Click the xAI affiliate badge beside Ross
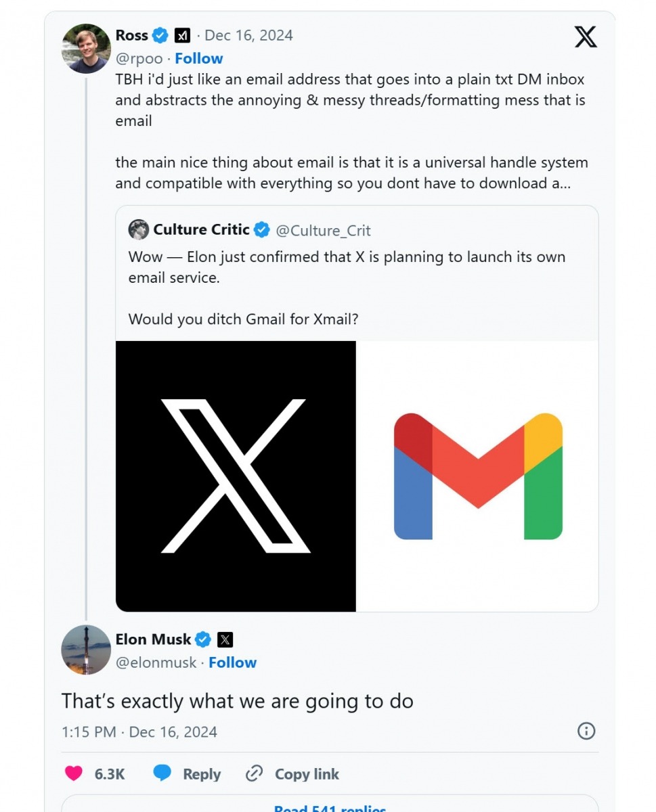The image size is (656, 812). [182, 35]
